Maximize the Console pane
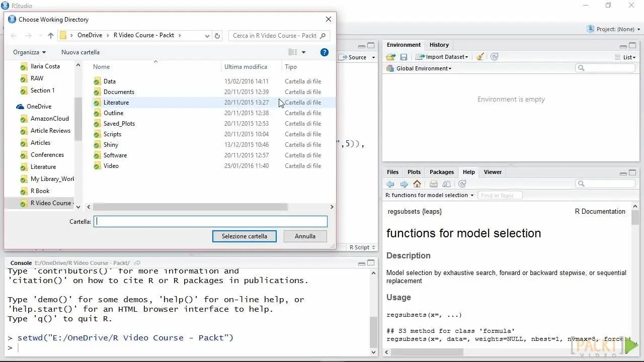The height and width of the screenshot is (362, 644). tap(371, 263)
